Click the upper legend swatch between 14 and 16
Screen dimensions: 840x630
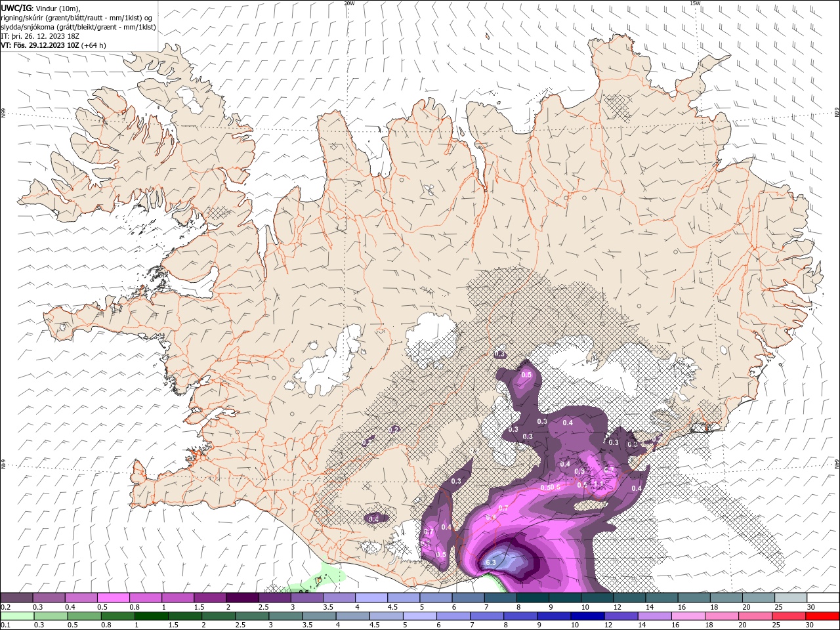[x=661, y=598]
